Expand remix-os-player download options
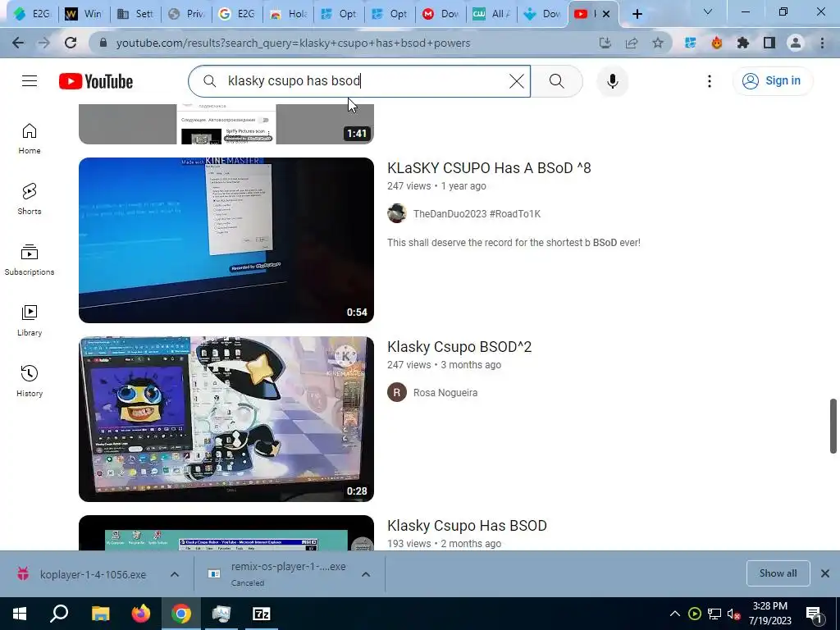The image size is (840, 630). pyautogui.click(x=366, y=574)
